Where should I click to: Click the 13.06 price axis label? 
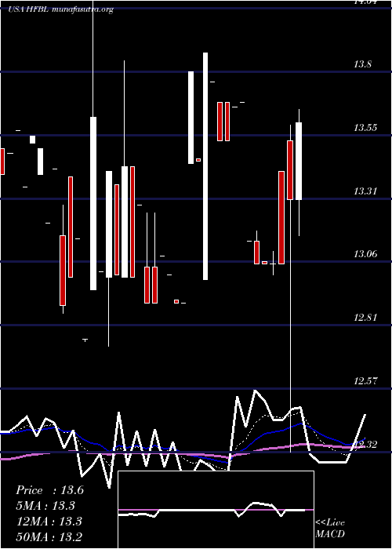pos(365,254)
